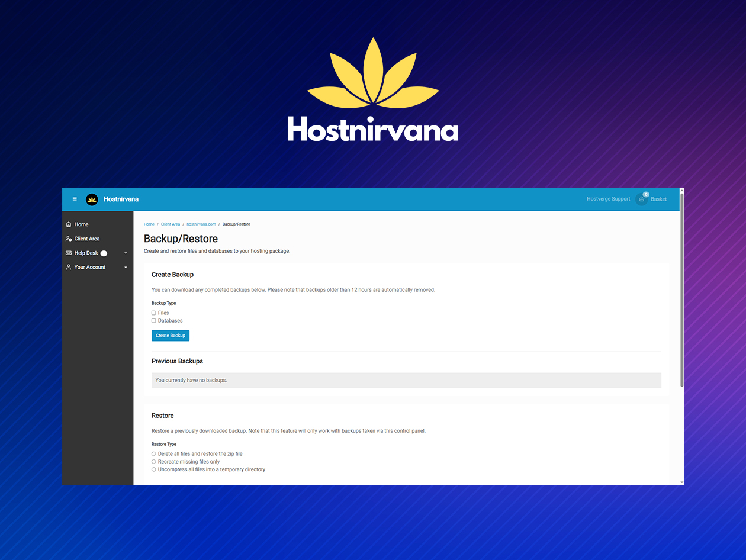Open the Client Area sidebar item
Image resolution: width=746 pixels, height=560 pixels.
86,239
